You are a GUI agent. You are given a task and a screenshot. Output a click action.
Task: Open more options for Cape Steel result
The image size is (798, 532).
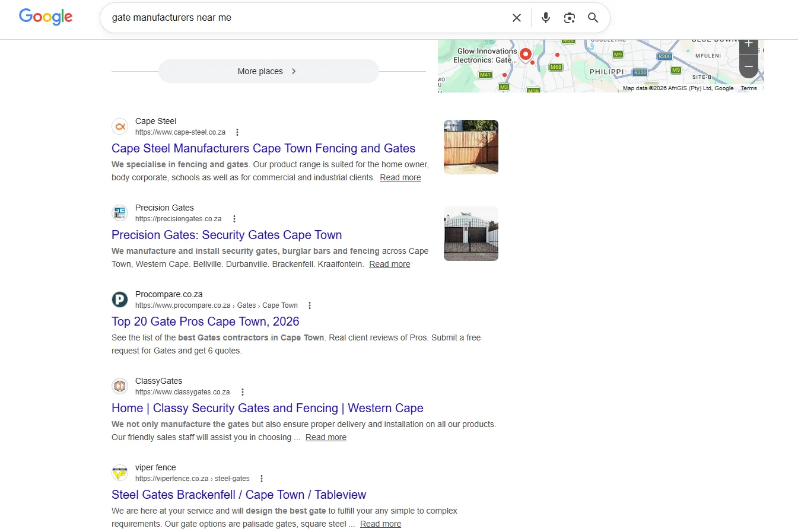pos(237,132)
